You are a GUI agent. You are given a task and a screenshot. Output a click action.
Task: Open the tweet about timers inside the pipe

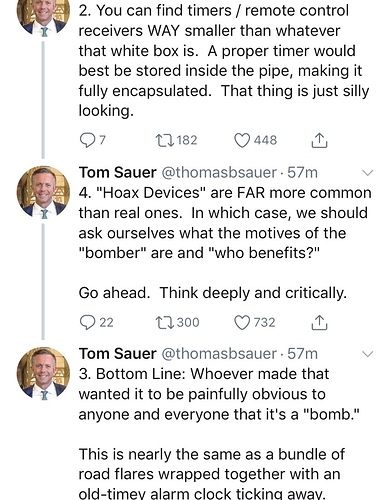pos(224,60)
